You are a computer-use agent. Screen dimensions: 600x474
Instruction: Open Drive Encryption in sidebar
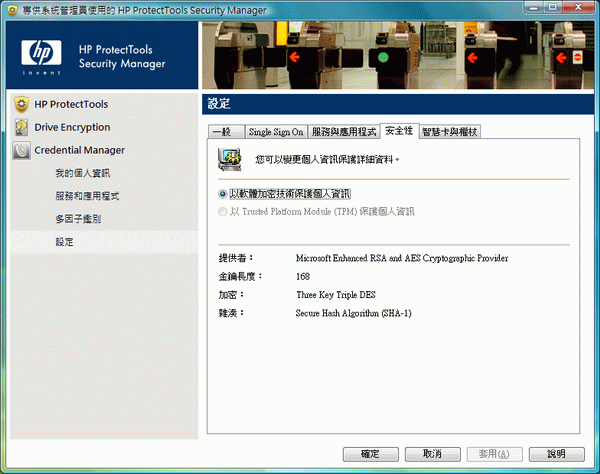click(x=72, y=127)
